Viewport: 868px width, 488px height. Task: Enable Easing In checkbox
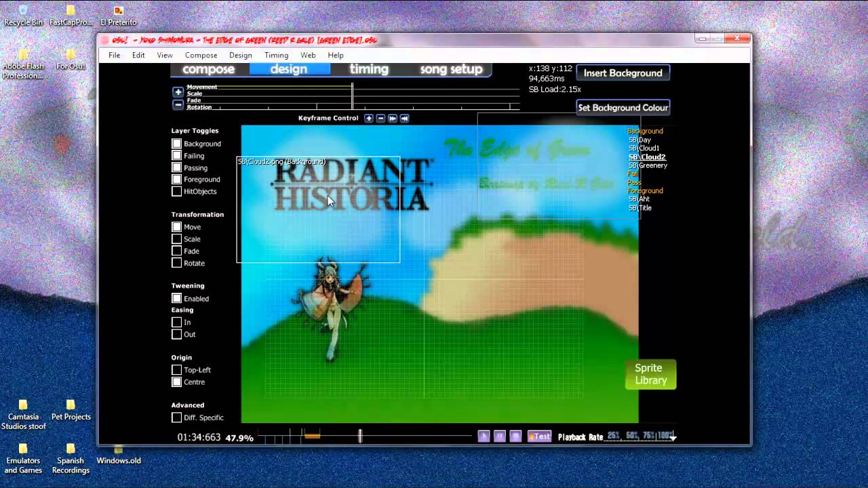(x=177, y=323)
